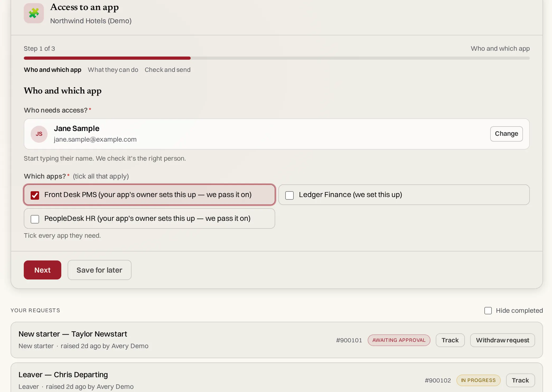The height and width of the screenshot is (392, 552).
Task: Click the 'Step 1 of 3' label
Action: (39, 49)
